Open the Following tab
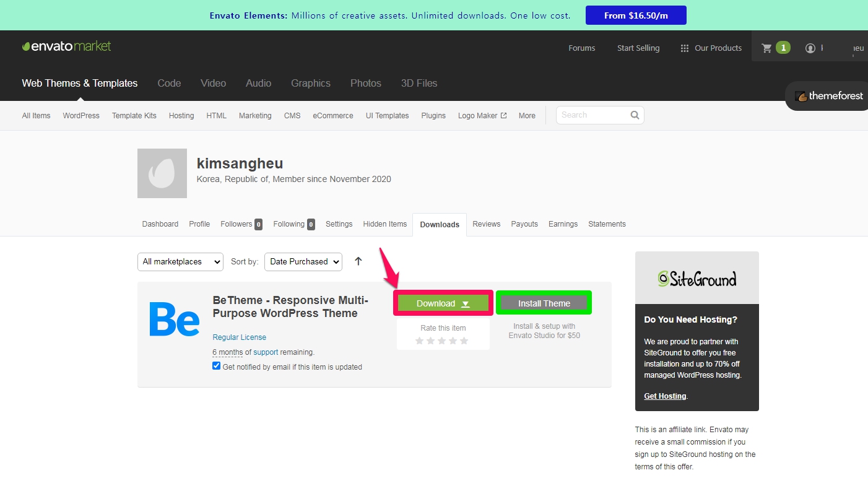 (294, 224)
